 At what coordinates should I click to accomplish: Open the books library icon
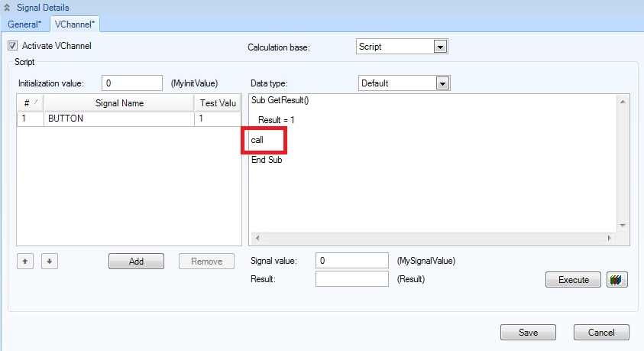(x=616, y=280)
